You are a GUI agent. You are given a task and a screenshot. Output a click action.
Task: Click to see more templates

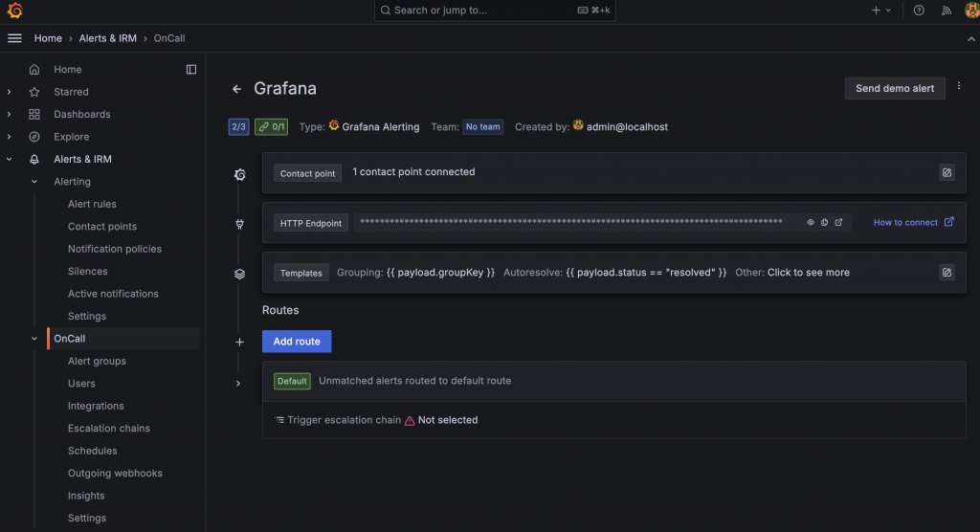[808, 273]
